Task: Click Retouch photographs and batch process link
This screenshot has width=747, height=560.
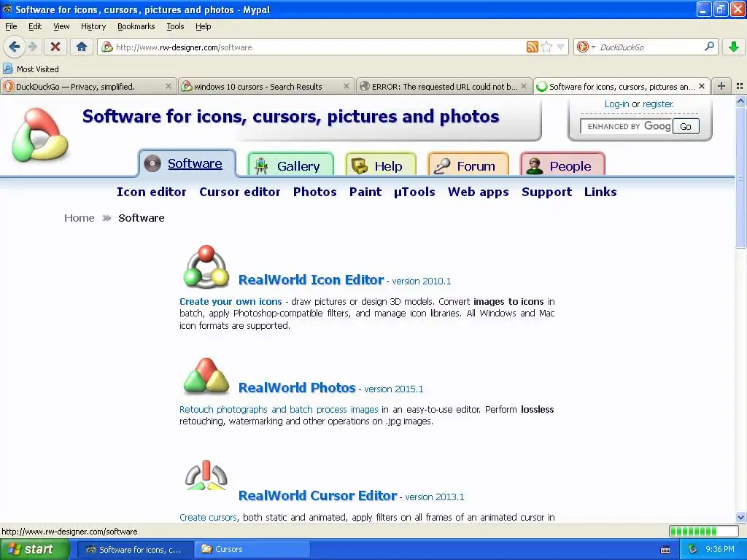Action: tap(279, 410)
